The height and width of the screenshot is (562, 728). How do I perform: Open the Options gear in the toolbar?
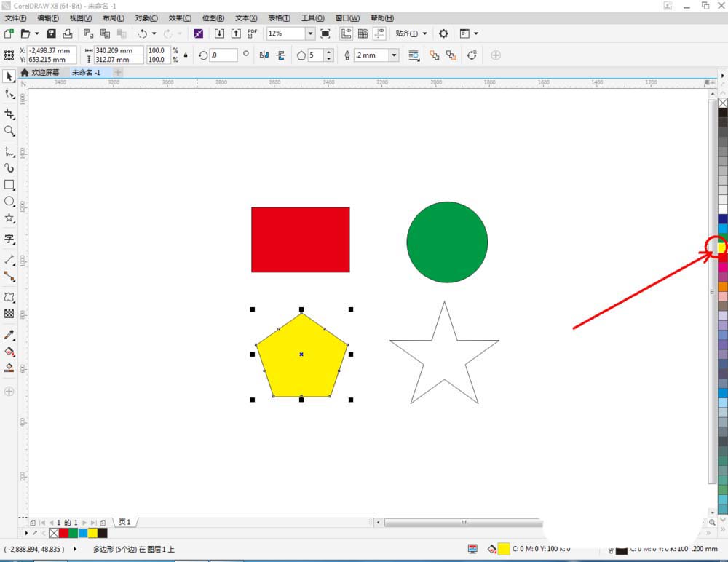point(443,33)
